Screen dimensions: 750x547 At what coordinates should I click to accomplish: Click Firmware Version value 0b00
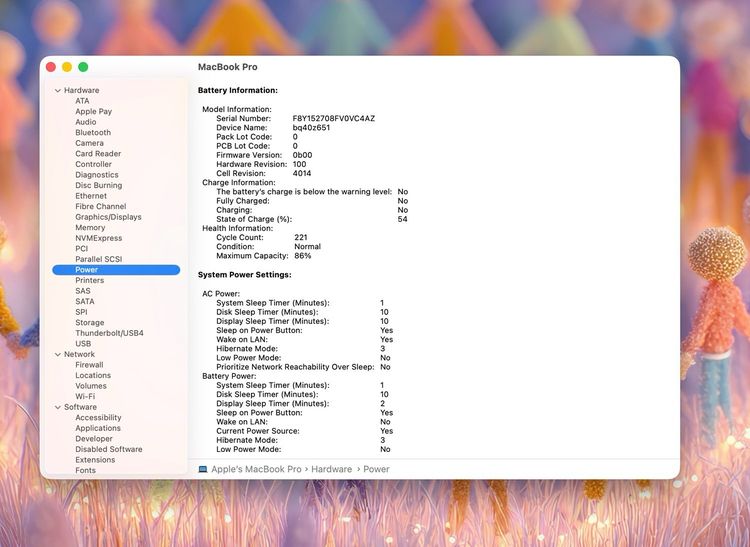302,155
